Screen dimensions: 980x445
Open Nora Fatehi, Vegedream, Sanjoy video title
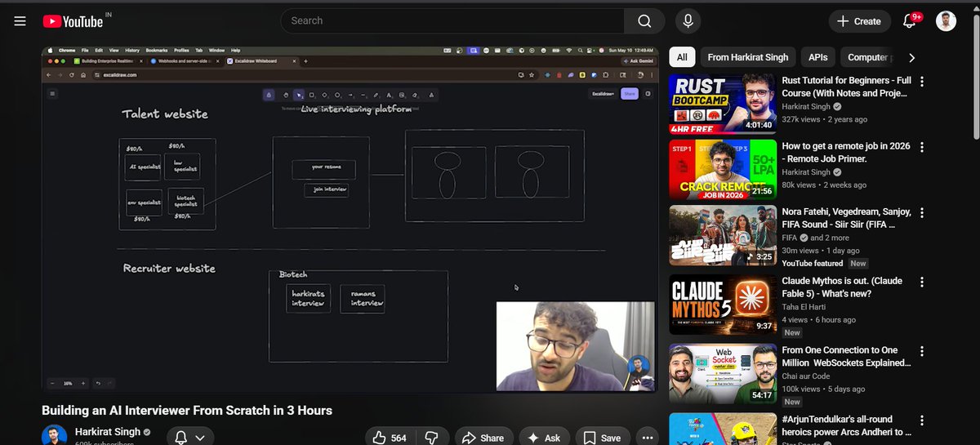pyautogui.click(x=846, y=217)
